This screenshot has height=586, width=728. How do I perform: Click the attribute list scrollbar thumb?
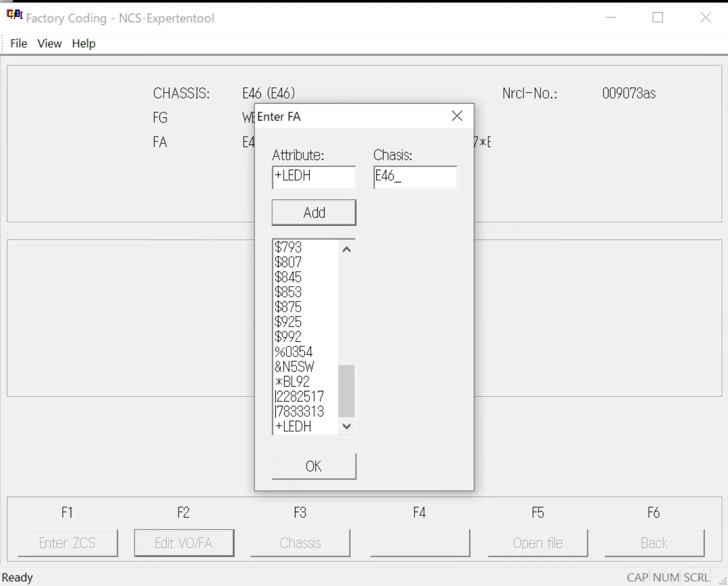tap(346, 391)
